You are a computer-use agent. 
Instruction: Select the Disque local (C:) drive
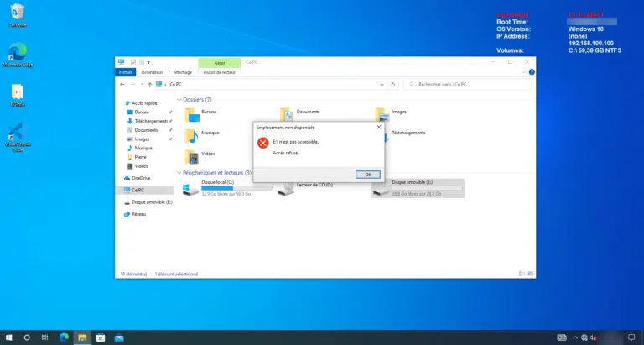pos(227,188)
